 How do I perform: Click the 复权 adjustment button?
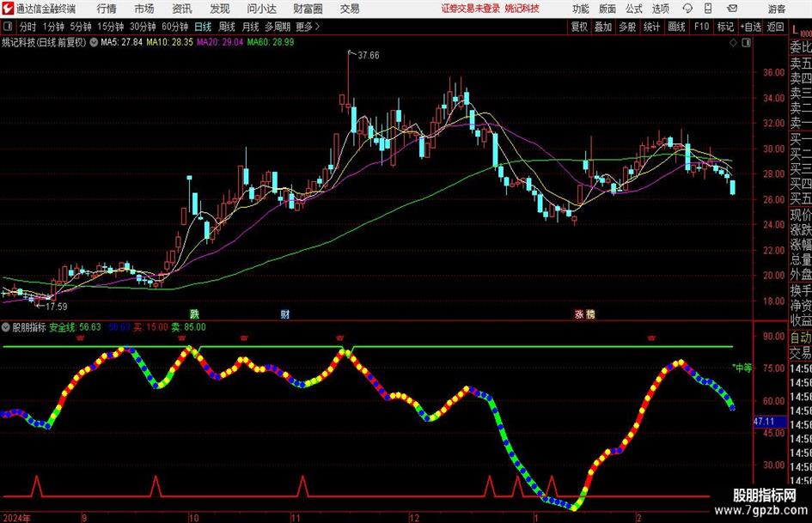click(x=579, y=27)
